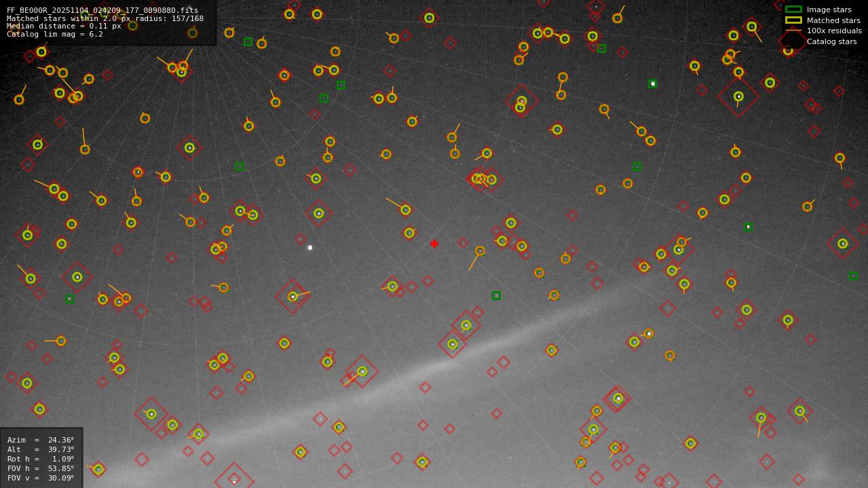The image size is (868, 488).
Task: Click the 'Matched stars' legend label
Action: (833, 20)
